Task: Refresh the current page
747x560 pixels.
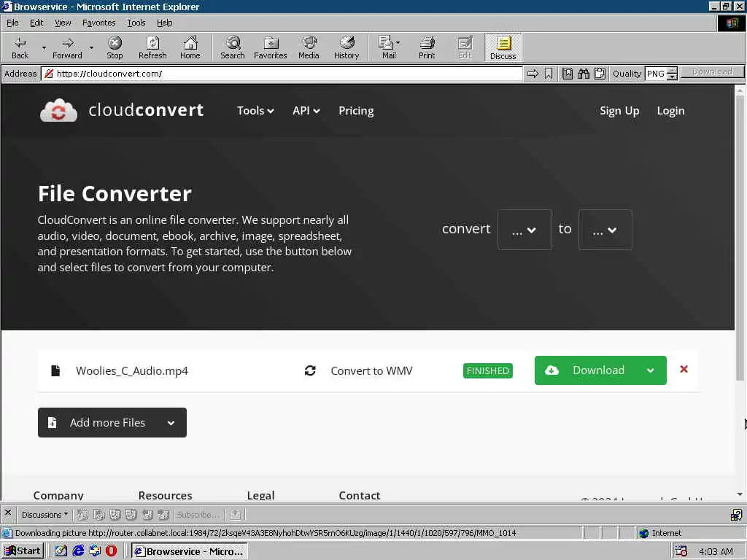Action: point(152,47)
